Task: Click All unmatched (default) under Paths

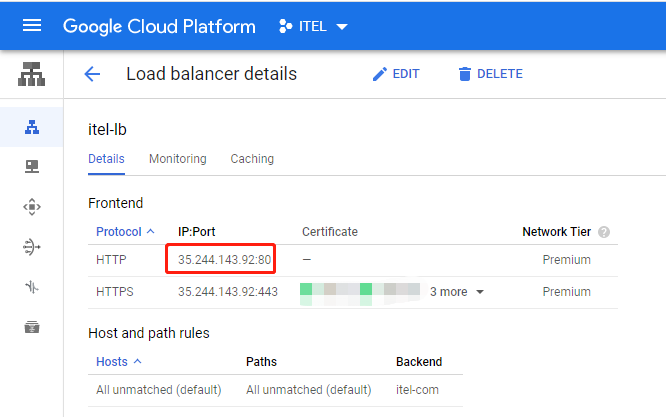Action: tap(308, 390)
